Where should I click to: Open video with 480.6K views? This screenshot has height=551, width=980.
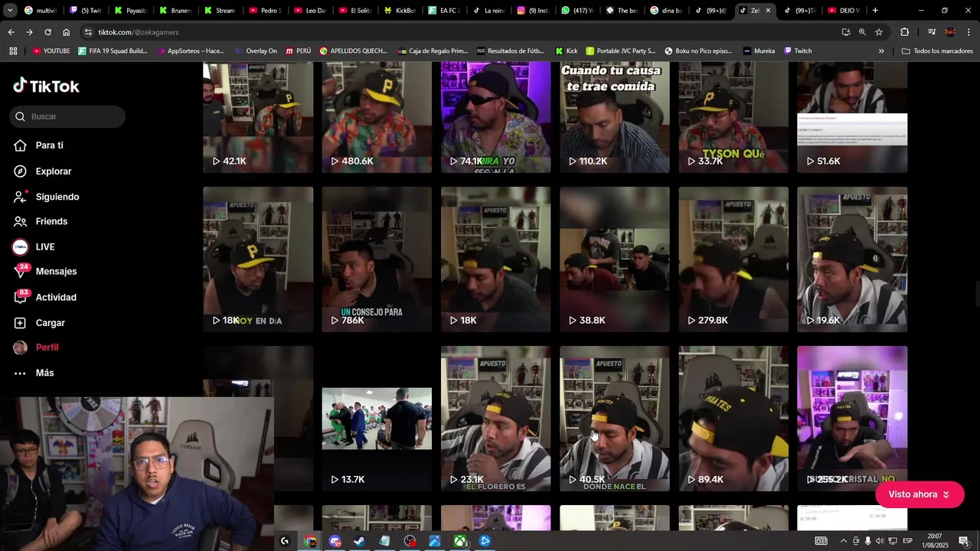(x=377, y=117)
